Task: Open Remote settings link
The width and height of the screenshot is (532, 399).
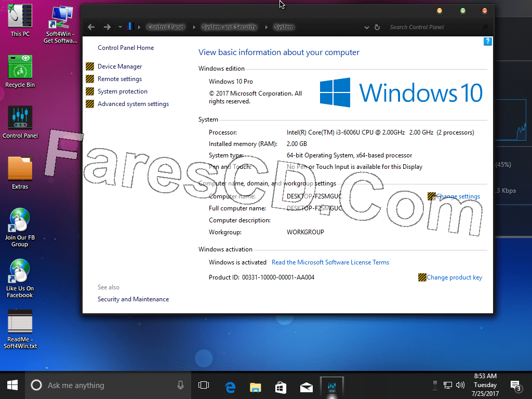Action: (120, 79)
